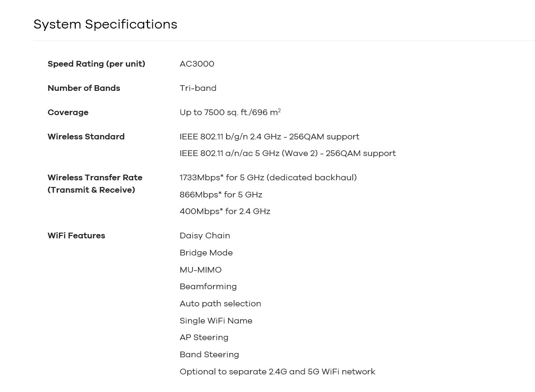Click the 866Mbps for 5 GHz line

click(x=221, y=195)
